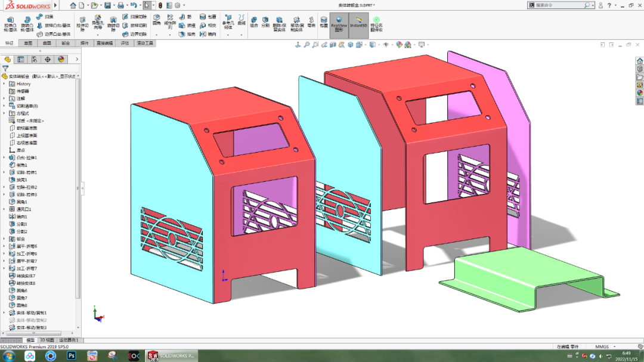Expand the 钣金 (Sheet Metal) folder in the tree
The width and height of the screenshot is (644, 362).
coord(5,239)
